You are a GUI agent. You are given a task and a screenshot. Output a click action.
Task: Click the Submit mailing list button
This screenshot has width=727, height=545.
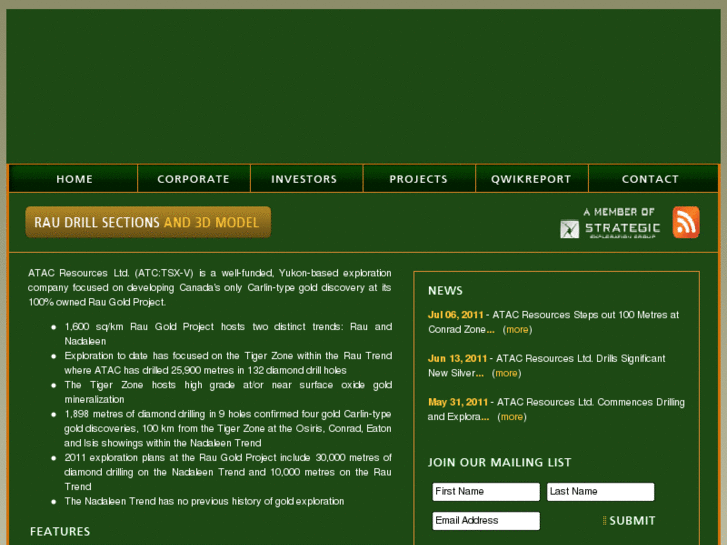[629, 520]
